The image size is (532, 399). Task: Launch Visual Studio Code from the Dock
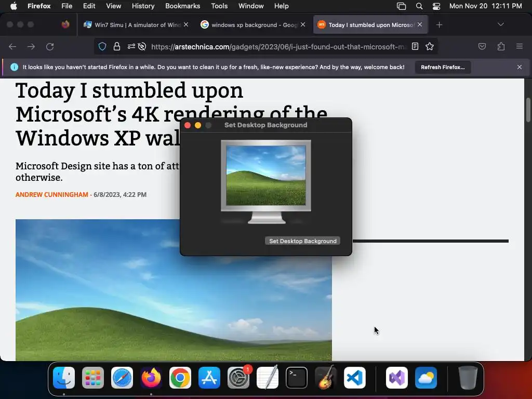pyautogui.click(x=354, y=378)
